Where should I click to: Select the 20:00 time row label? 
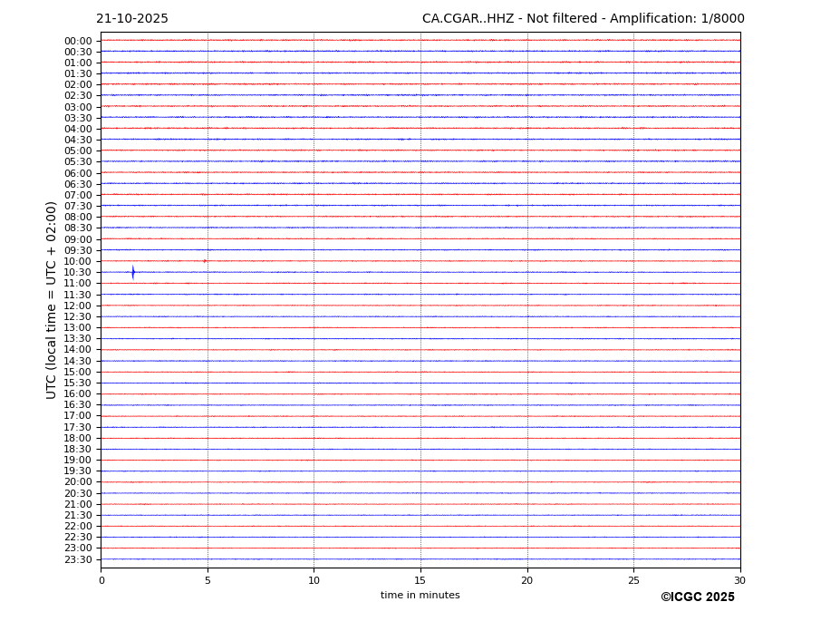click(78, 482)
